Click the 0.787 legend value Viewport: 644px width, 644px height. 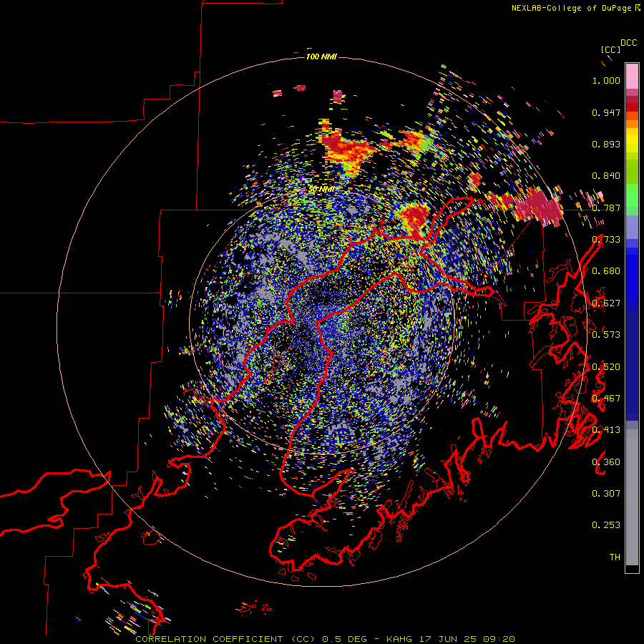[606, 208]
